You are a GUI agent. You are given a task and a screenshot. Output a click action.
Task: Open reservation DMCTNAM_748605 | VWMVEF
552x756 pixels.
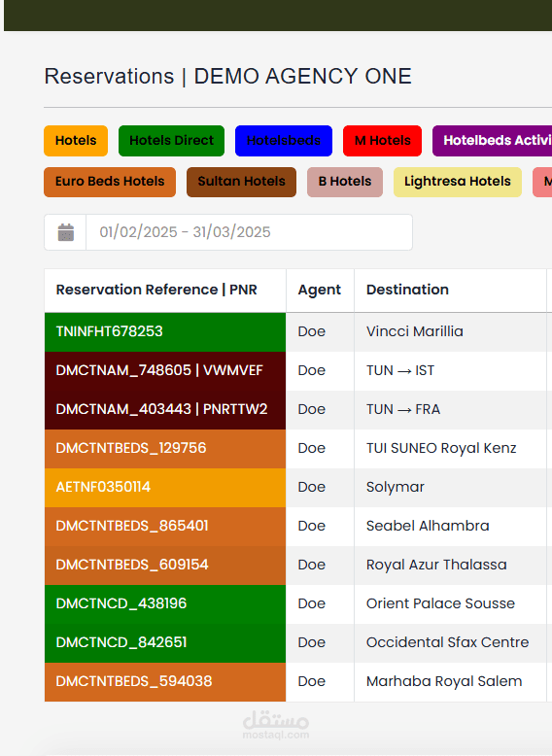coord(165,371)
